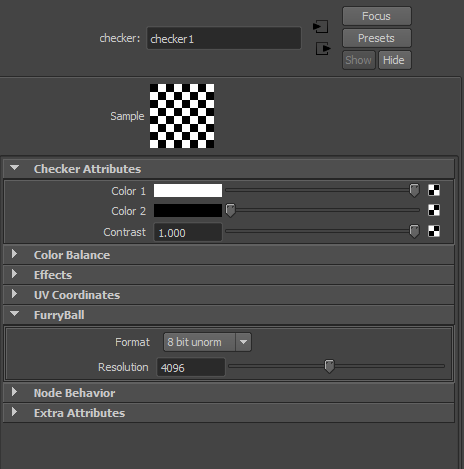Open the Presets button
Screen dimensions: 464x469
click(377, 38)
